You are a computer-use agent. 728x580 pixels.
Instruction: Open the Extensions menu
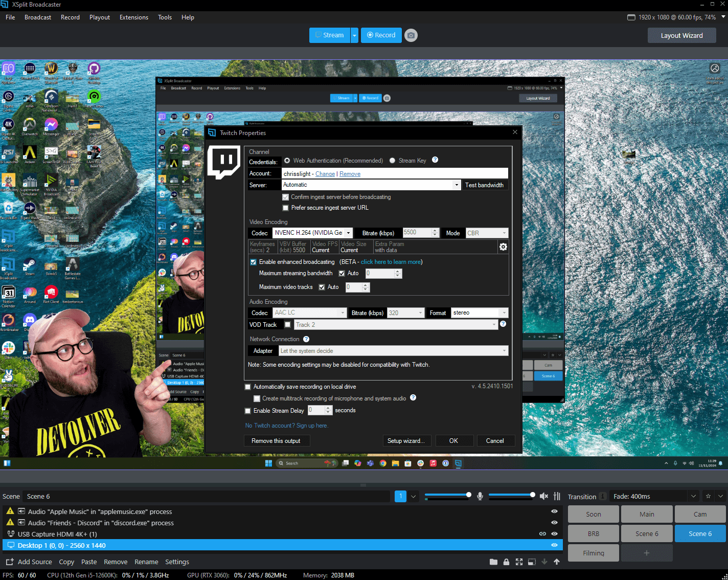(134, 17)
